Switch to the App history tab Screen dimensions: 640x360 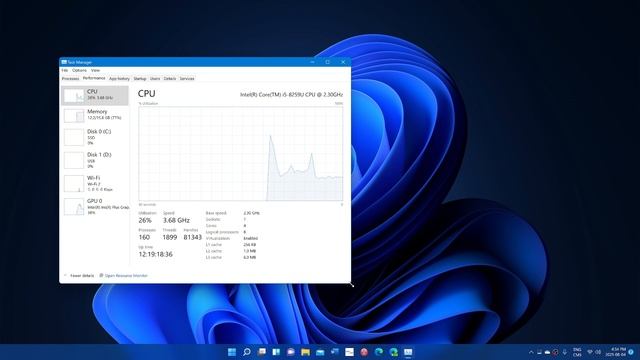point(119,78)
